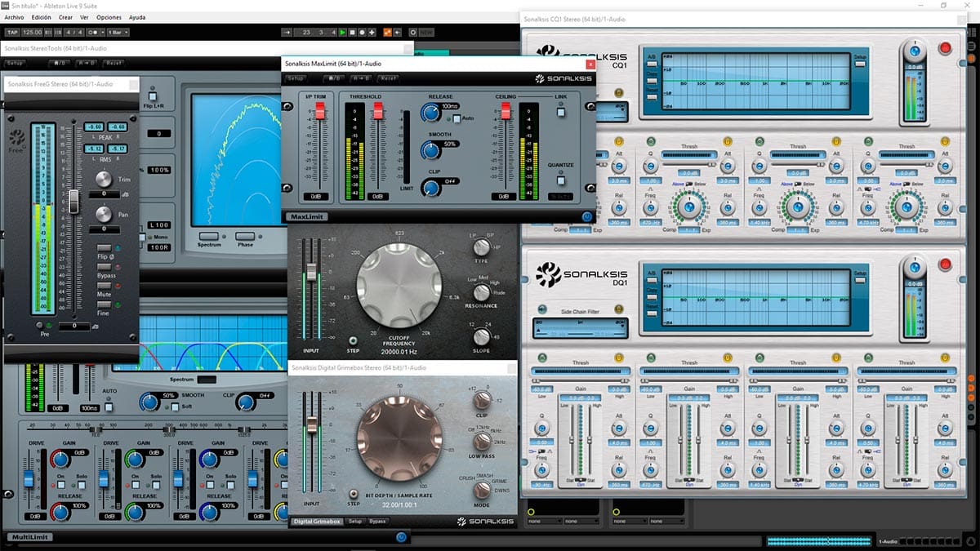The image size is (980, 551).
Task: Click the DQ1 output gain knob above the meter
Action: [x=915, y=268]
